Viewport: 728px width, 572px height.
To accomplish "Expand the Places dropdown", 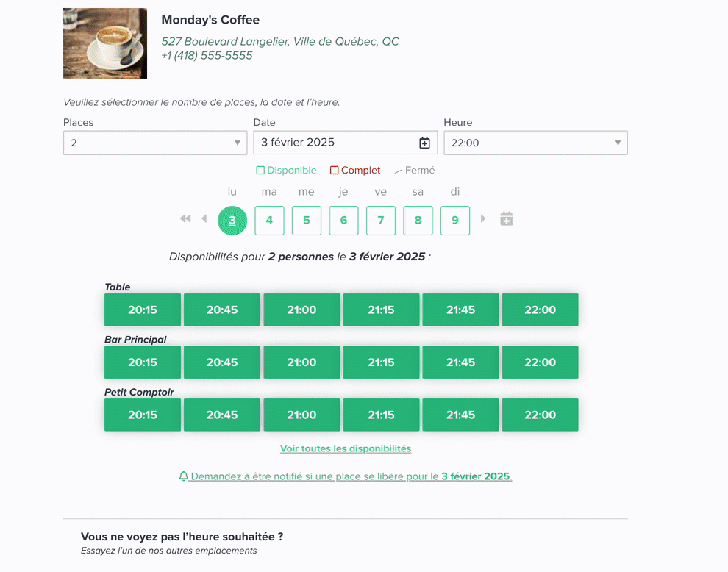I will [x=154, y=143].
